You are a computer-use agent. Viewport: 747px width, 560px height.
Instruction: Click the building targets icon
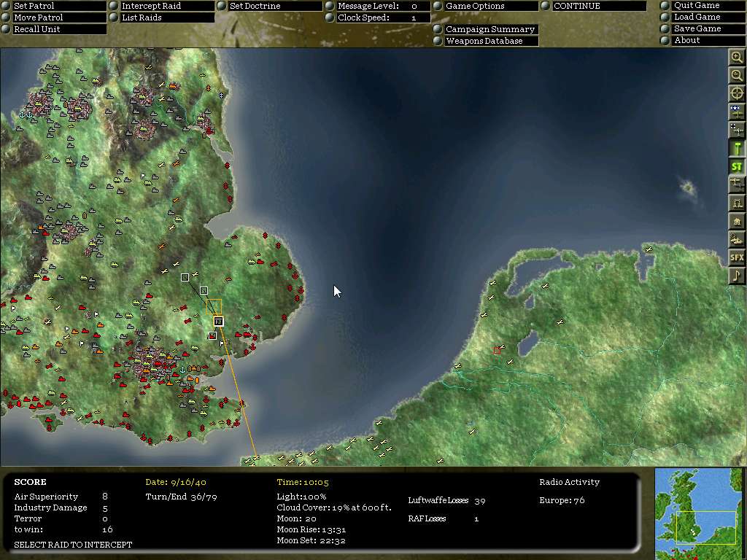tap(737, 221)
